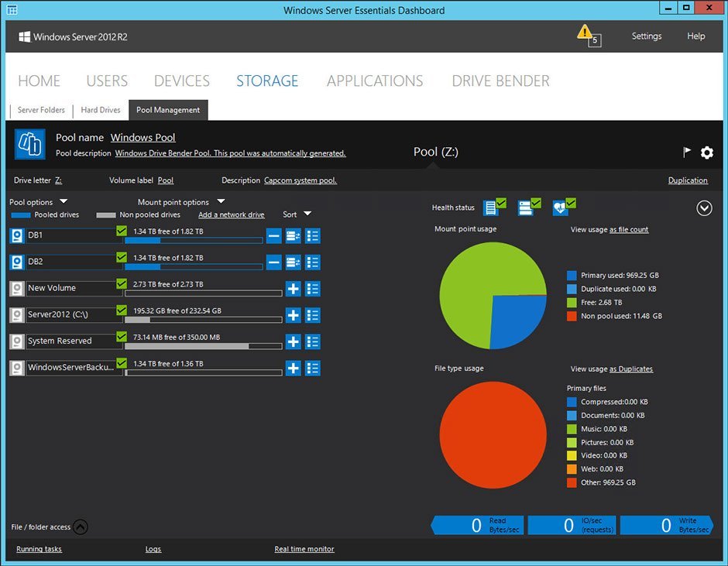Open Server2012 (C:\) details list icon
This screenshot has width=728, height=566.
[312, 315]
